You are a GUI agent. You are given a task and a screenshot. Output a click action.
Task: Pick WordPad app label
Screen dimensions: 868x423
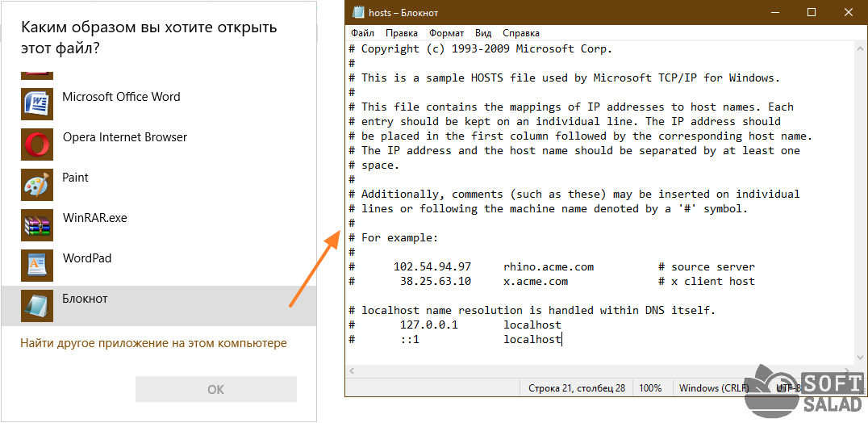tap(87, 258)
